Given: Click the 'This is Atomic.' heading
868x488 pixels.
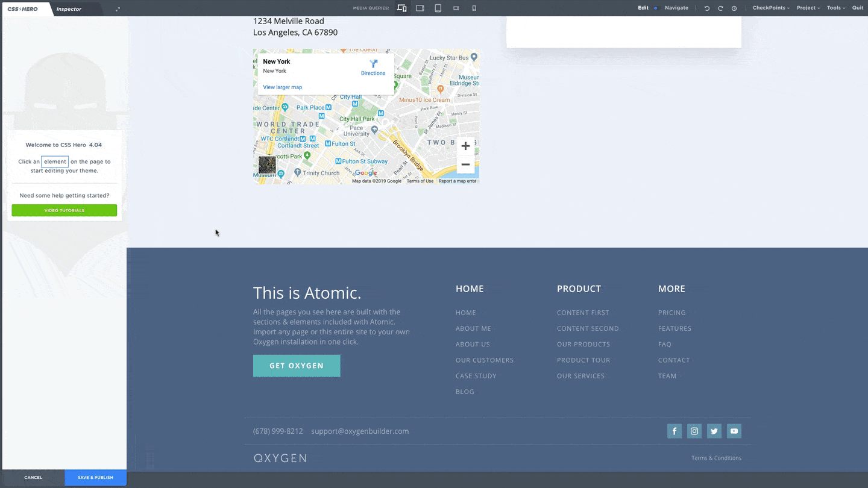Looking at the screenshot, I should pos(307,293).
